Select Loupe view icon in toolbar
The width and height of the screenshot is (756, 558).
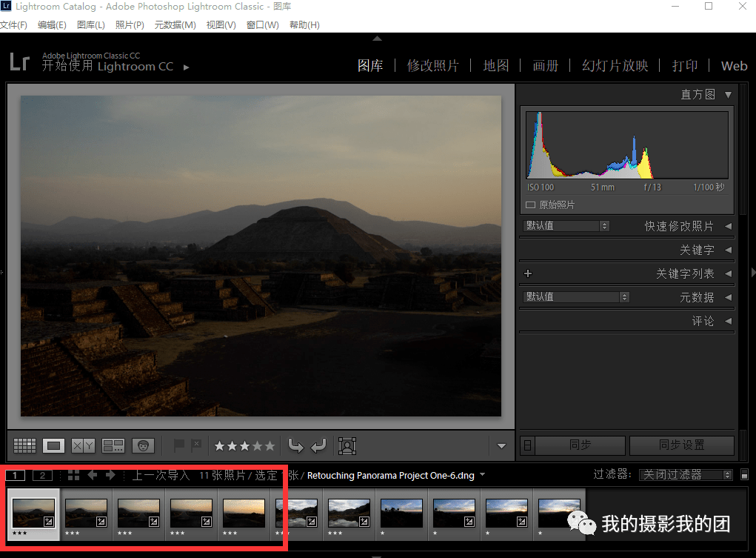point(53,445)
